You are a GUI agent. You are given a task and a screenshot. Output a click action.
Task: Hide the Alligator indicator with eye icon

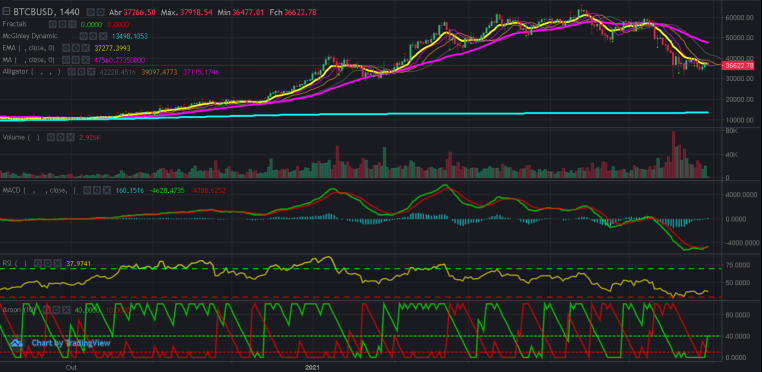[x=71, y=71]
